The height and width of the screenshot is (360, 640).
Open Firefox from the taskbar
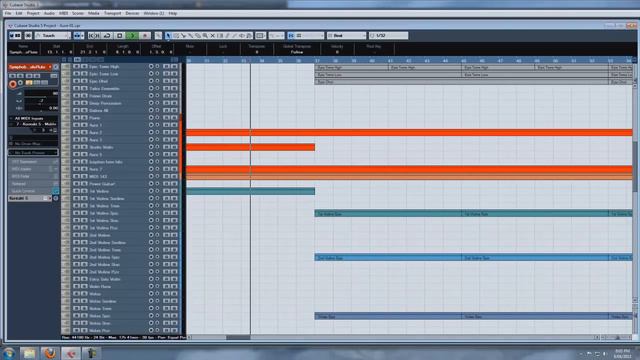50,353
